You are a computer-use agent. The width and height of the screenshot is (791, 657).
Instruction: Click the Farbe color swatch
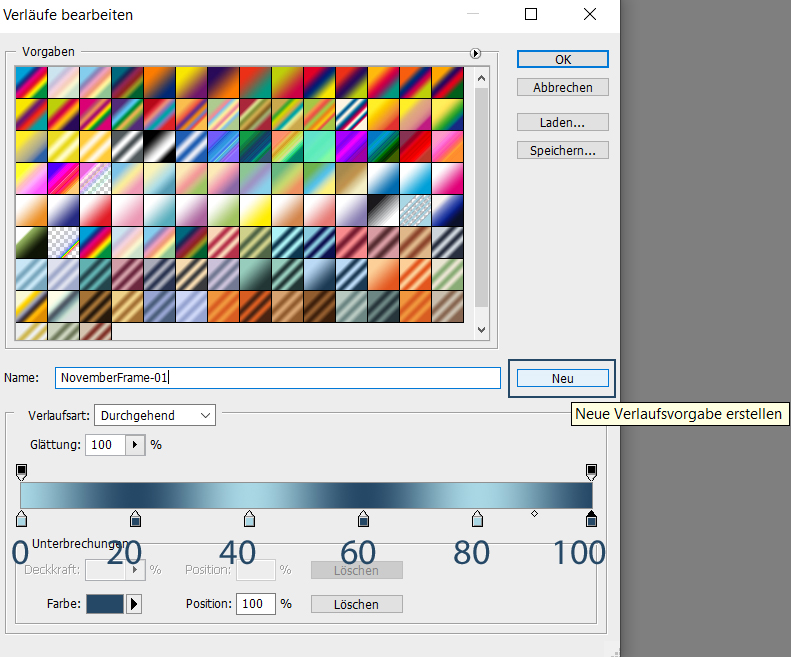(x=105, y=604)
